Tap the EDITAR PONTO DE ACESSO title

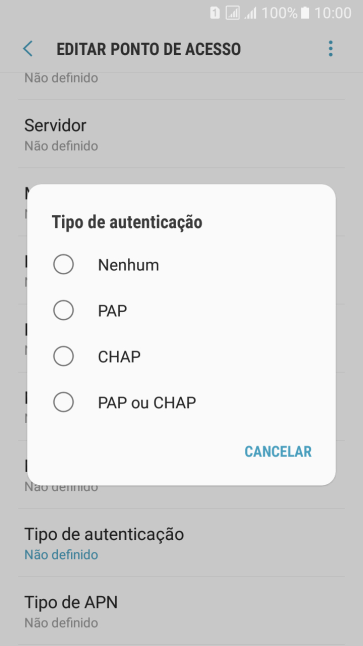coord(148,49)
